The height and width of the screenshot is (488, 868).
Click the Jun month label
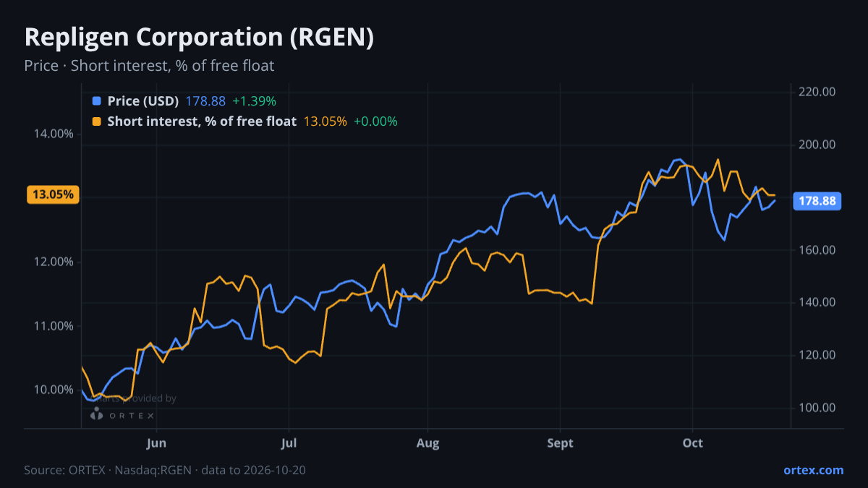pos(156,443)
